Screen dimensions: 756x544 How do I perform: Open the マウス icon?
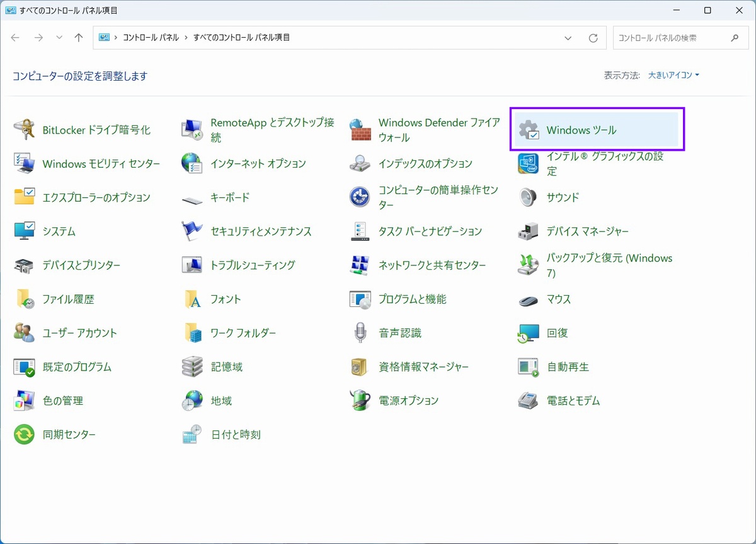[x=529, y=300]
